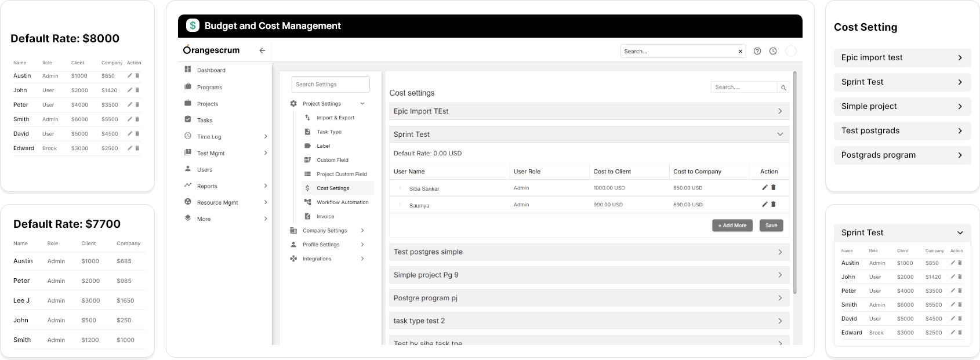Click the magnifier icon in Cost settings search
The height and width of the screenshot is (360, 980).
click(783, 88)
